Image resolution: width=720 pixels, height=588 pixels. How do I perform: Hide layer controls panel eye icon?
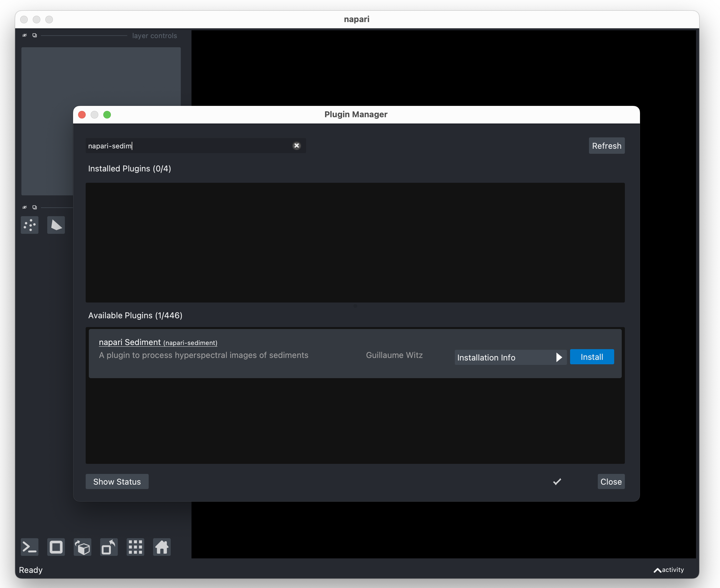click(24, 35)
